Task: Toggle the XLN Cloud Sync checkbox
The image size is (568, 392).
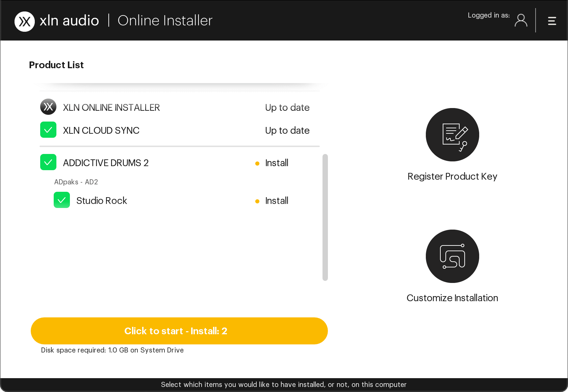Action: click(48, 130)
